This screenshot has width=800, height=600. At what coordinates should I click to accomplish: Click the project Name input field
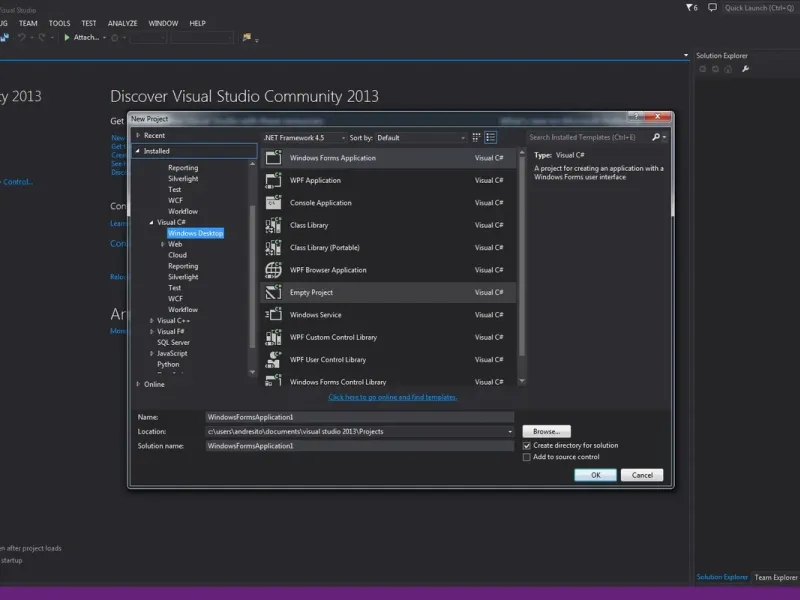[360, 417]
